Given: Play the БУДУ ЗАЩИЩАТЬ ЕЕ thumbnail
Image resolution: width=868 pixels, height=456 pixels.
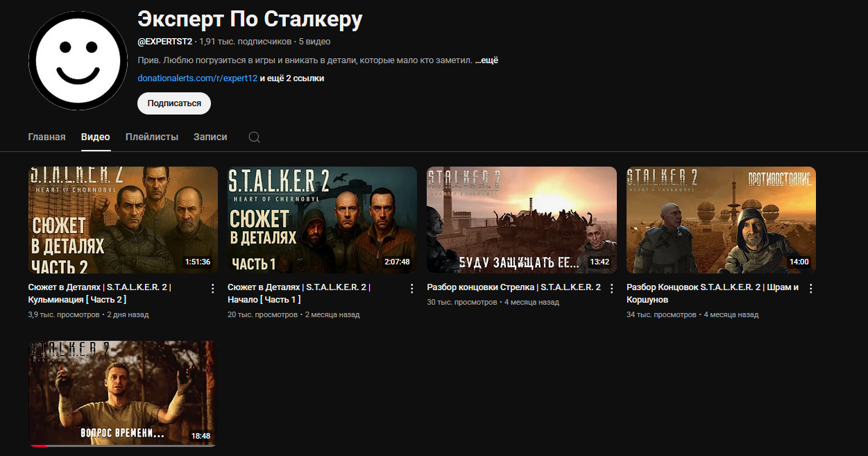Looking at the screenshot, I should point(522,220).
